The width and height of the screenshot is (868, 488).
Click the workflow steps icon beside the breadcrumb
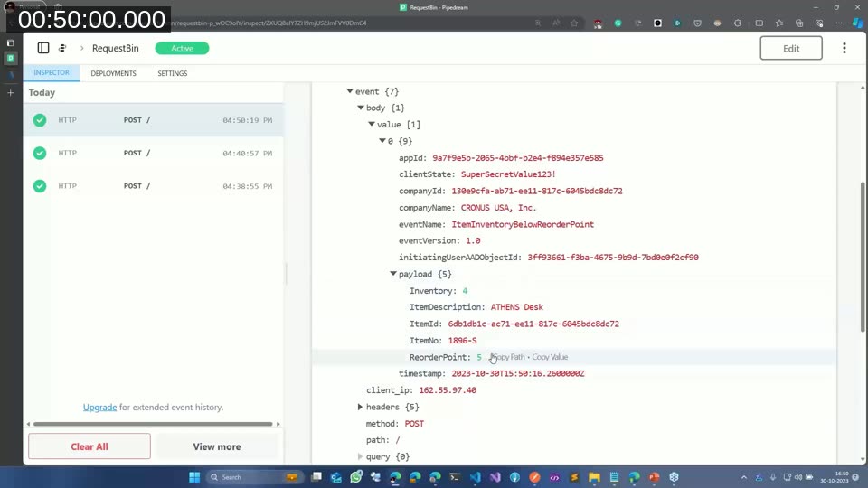(62, 48)
